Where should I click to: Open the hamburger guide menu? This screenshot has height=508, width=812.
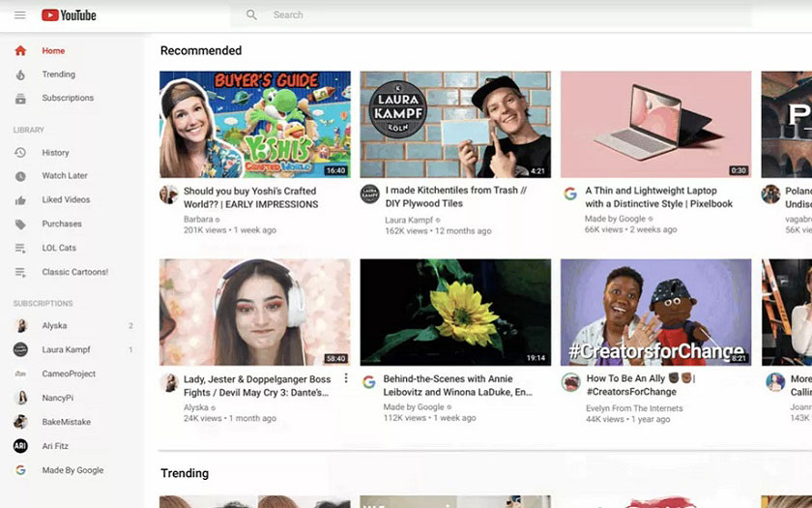point(19,15)
